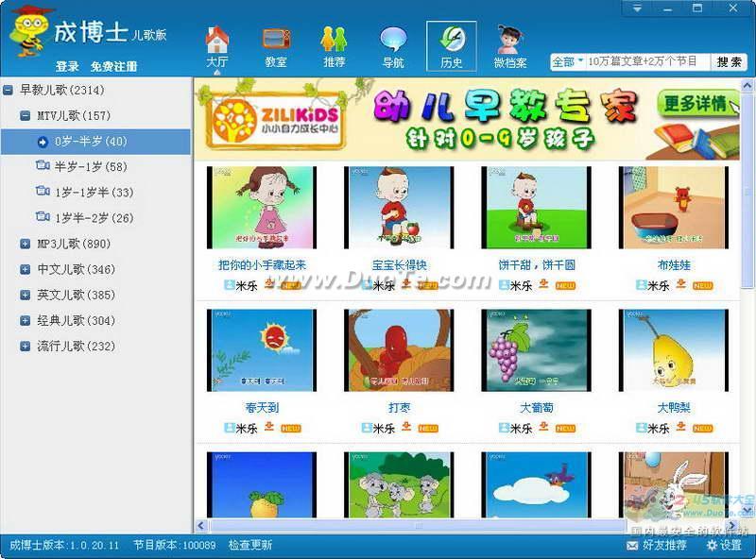Viewport: 756px width, 559px height.
Task: Open the 大厅 home icon
Action: [x=217, y=46]
